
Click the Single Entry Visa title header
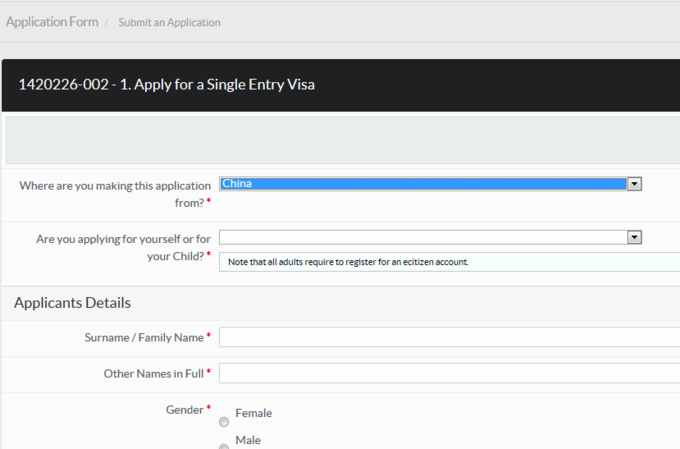click(x=167, y=84)
